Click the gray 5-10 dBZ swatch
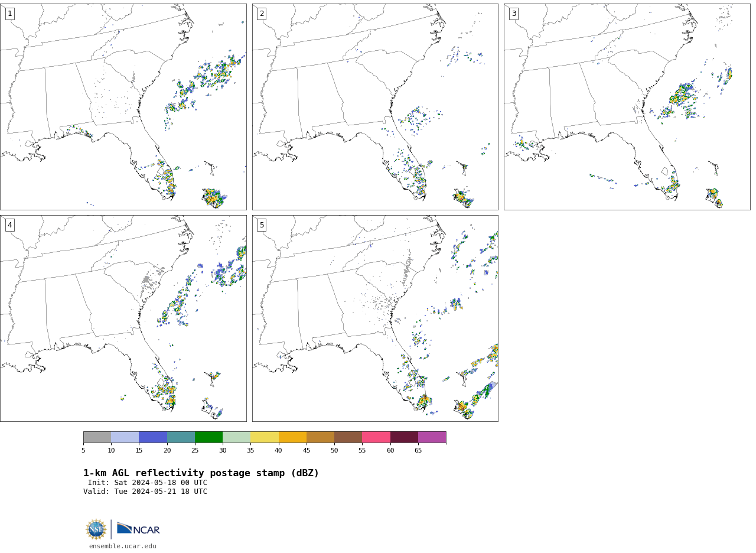The image size is (756, 553). tap(97, 437)
